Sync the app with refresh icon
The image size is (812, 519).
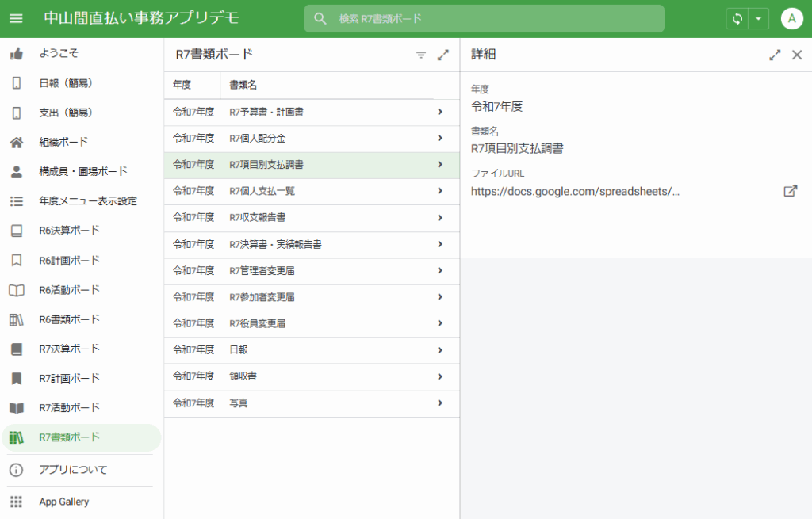(737, 19)
